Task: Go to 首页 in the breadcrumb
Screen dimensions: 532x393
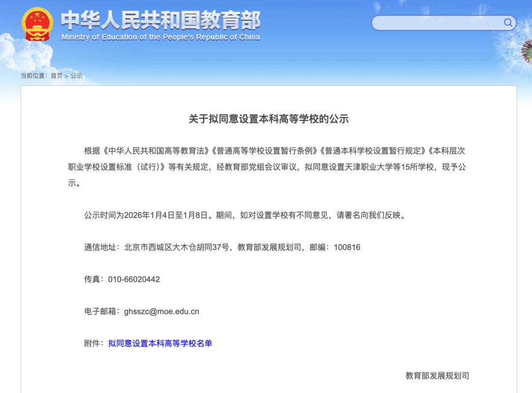Action: tap(57, 76)
